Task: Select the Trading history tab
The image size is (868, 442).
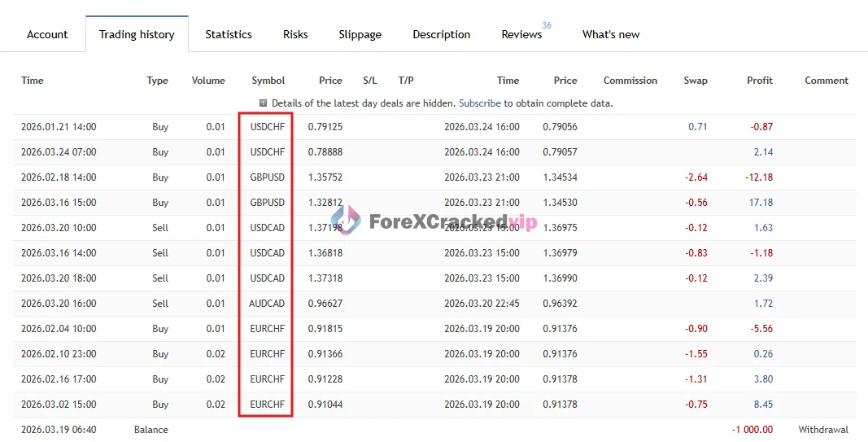Action: [137, 34]
